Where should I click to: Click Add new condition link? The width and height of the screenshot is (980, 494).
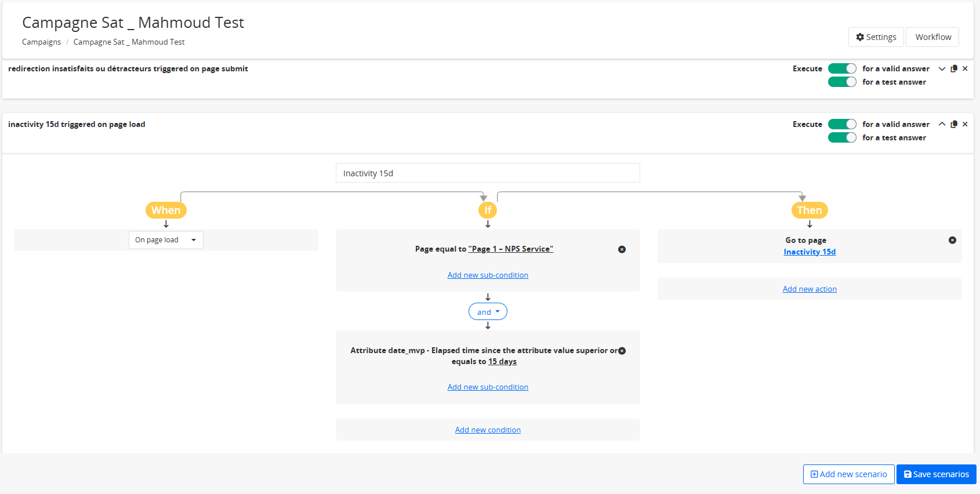pos(488,430)
